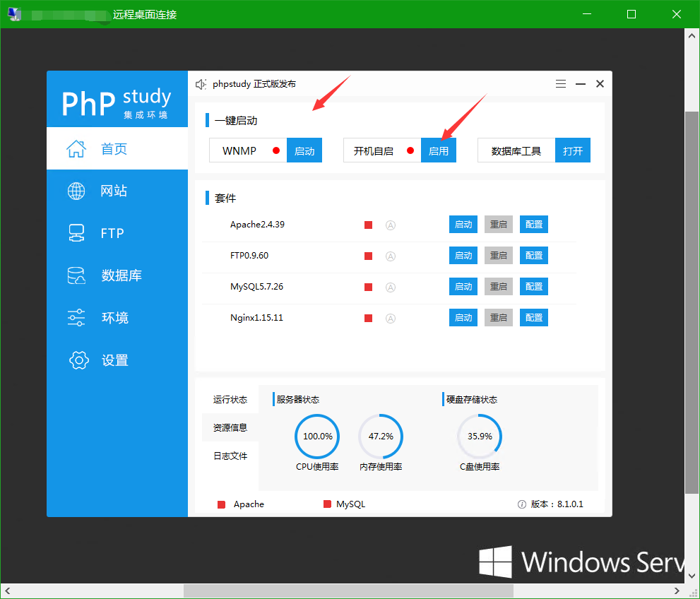The width and height of the screenshot is (700, 599).
Task: Configure Apache2.4.39 with its 配置 button
Action: (x=534, y=224)
